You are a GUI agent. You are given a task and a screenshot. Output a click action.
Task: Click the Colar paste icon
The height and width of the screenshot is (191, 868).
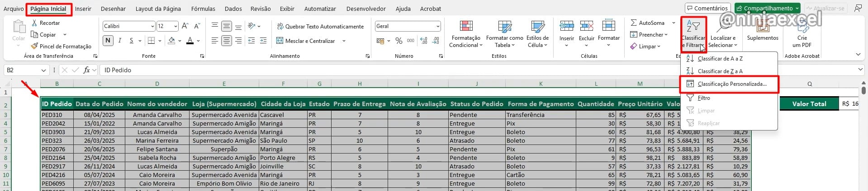tap(19, 26)
